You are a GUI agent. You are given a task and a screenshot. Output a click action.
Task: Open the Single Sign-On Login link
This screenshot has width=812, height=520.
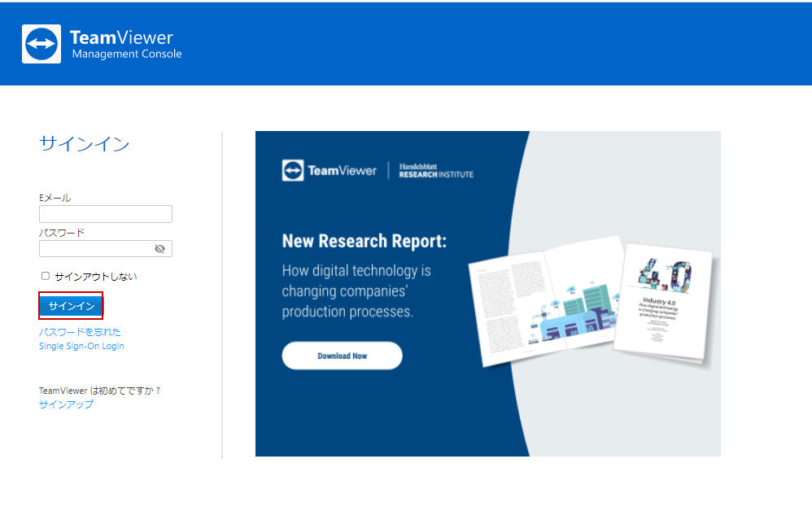click(81, 346)
